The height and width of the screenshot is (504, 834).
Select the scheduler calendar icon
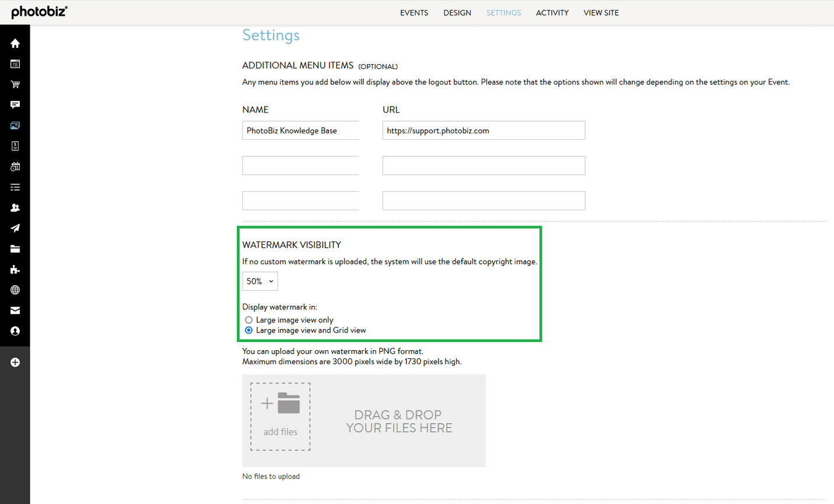pyautogui.click(x=15, y=167)
